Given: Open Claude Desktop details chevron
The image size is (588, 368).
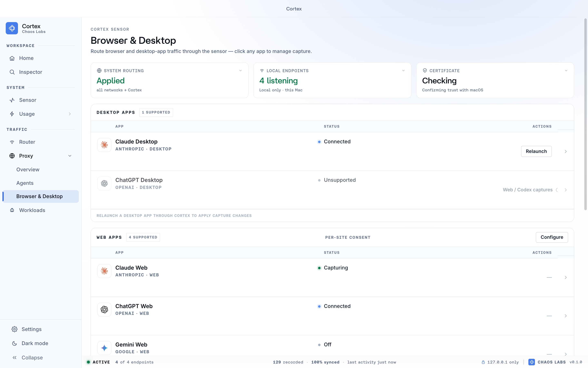Looking at the screenshot, I should click(566, 151).
